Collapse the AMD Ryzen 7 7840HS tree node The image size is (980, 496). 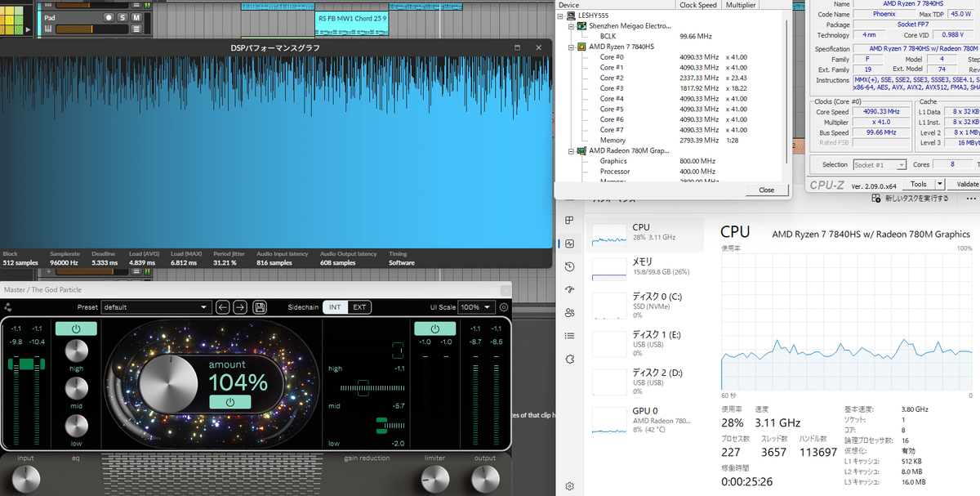click(x=571, y=47)
